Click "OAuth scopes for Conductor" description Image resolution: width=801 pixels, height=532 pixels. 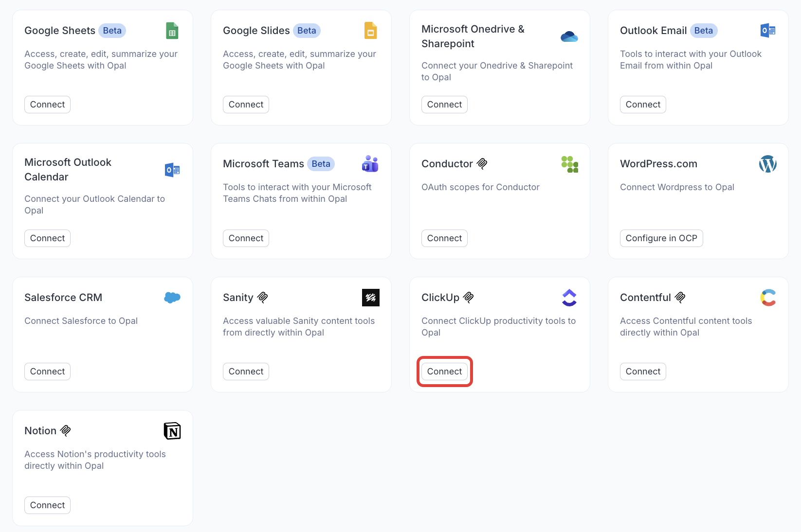480,187
